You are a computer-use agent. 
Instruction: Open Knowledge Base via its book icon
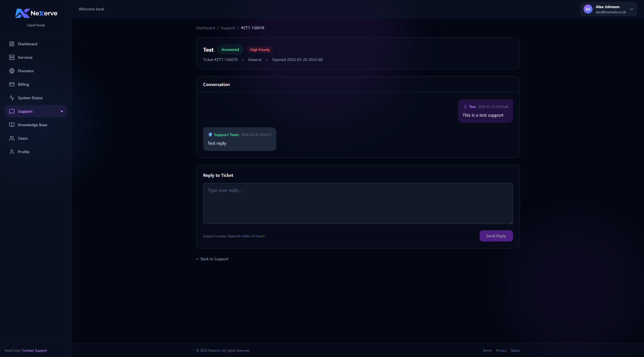pos(12,125)
